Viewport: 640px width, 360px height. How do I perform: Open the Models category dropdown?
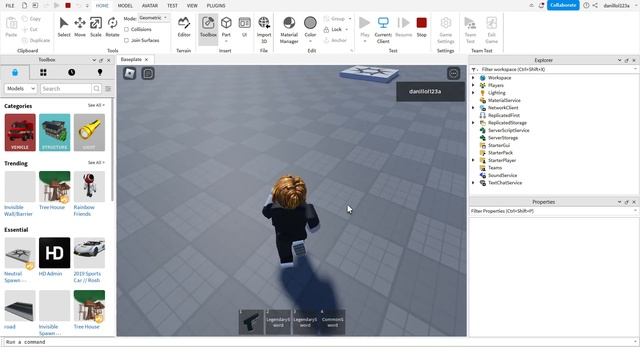pos(20,89)
